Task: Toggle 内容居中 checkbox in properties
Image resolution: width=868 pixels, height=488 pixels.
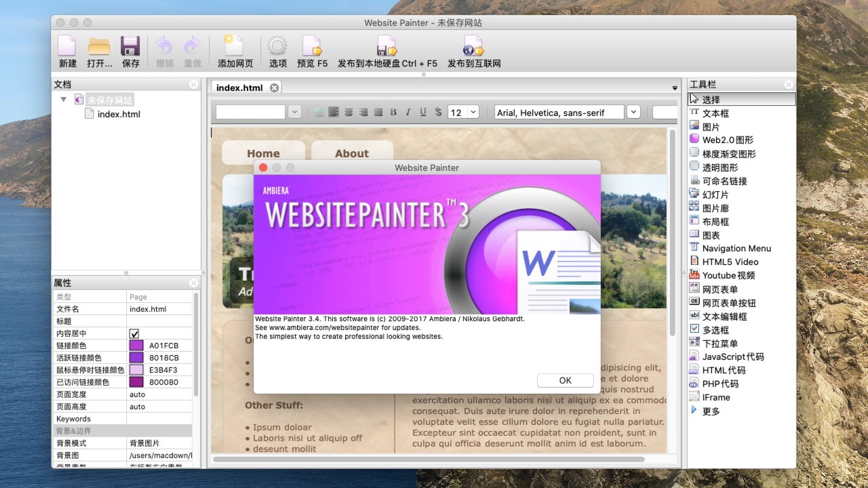Action: (134, 333)
